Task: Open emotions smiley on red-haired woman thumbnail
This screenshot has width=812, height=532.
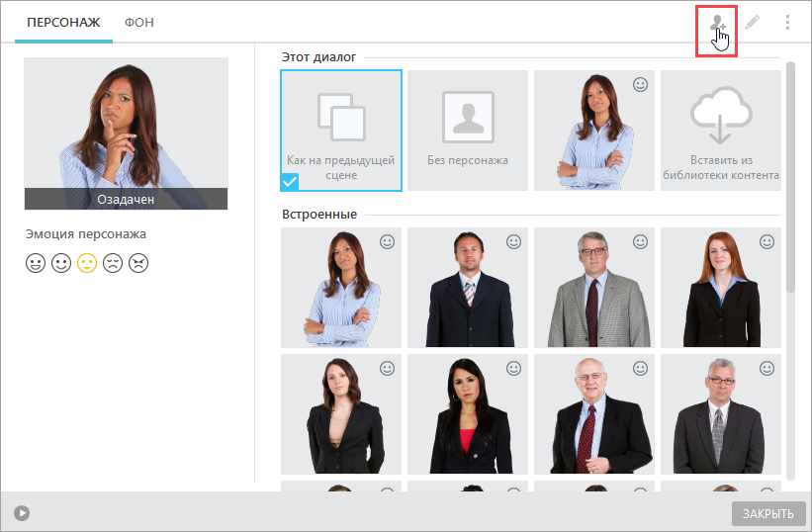Action: [x=767, y=241]
